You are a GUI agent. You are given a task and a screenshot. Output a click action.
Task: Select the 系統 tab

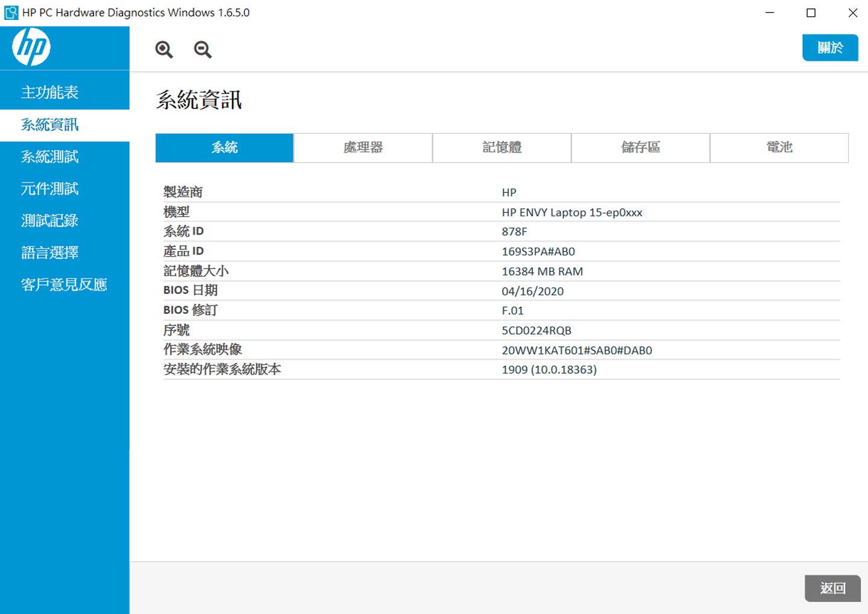(224, 148)
